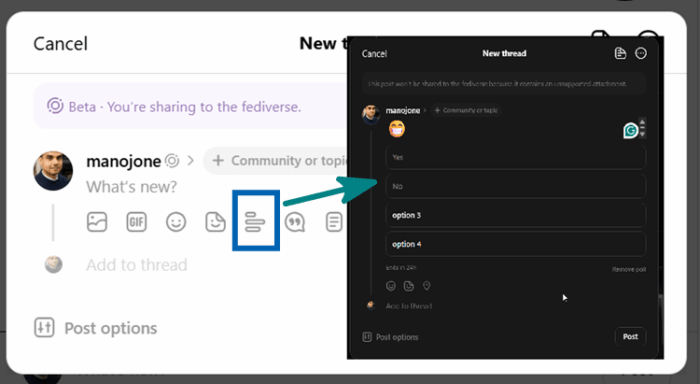Add Community or topic in the light dialog

click(275, 161)
